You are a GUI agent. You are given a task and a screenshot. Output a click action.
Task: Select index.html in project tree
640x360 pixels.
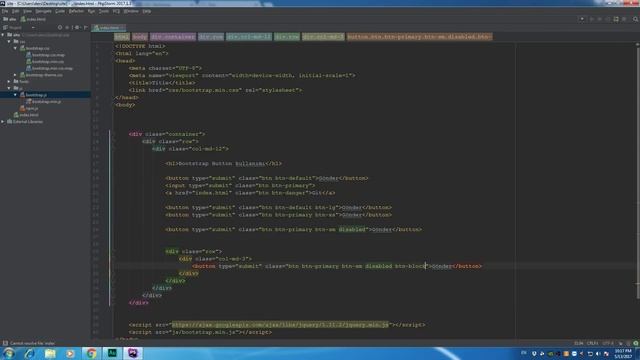[26, 115]
